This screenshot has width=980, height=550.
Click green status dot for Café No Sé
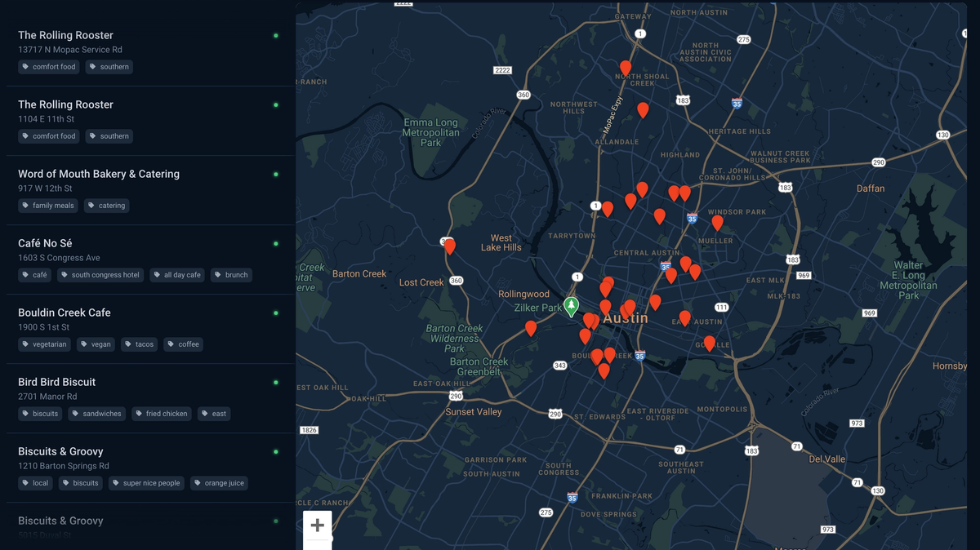(x=276, y=244)
